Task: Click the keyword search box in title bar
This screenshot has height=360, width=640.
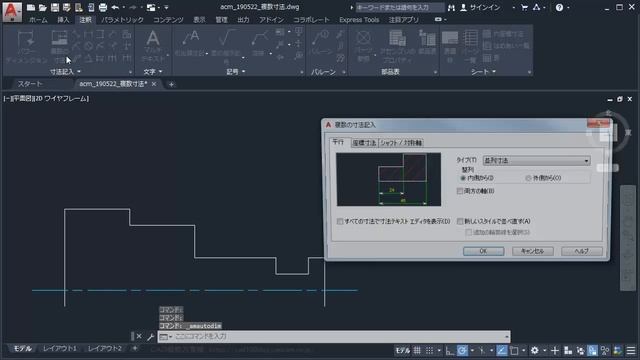Action: tap(399, 7)
